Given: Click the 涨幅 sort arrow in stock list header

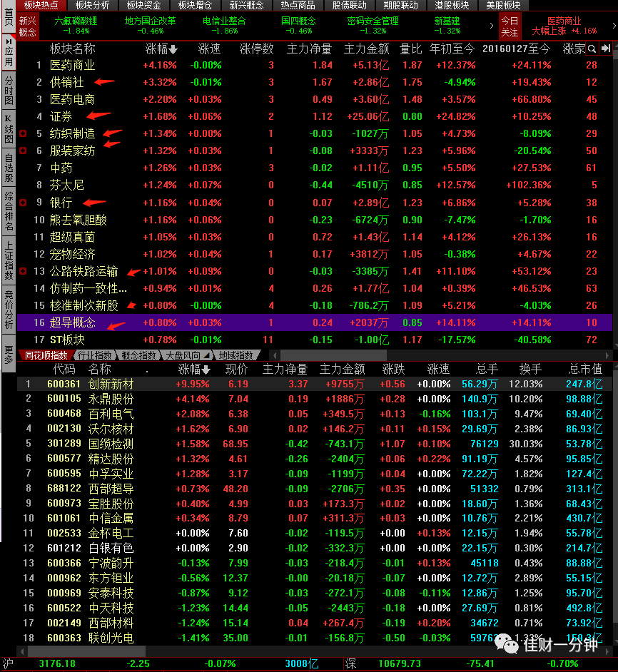Looking at the screenshot, I should [206, 370].
